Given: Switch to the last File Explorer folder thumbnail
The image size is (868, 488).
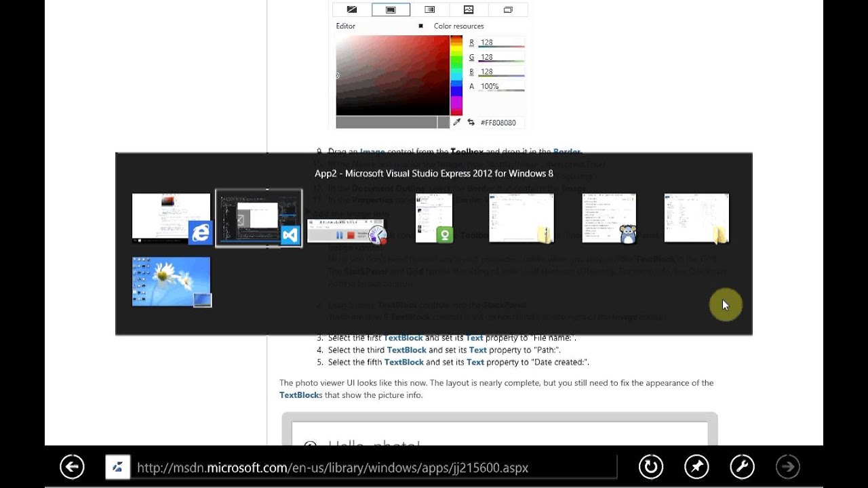Looking at the screenshot, I should coord(696,218).
